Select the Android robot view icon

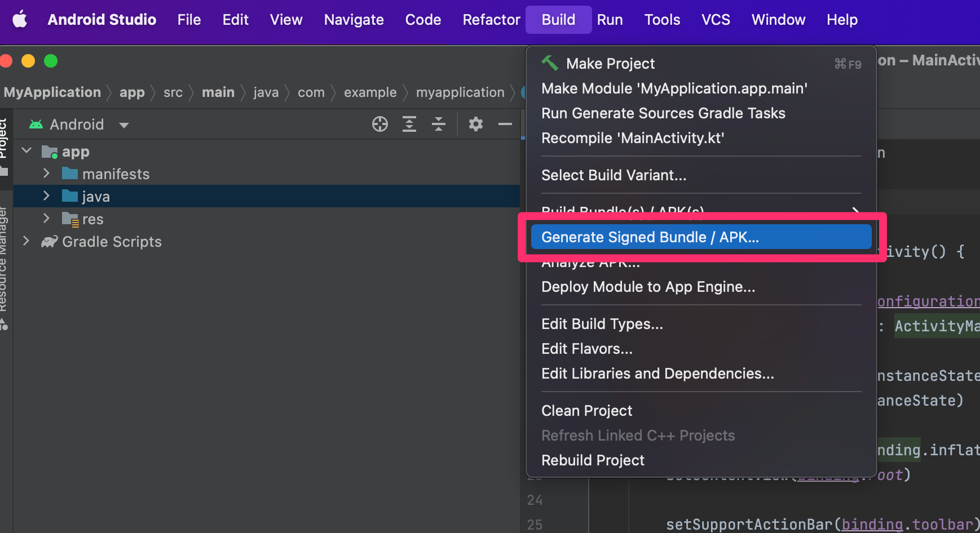[35, 124]
